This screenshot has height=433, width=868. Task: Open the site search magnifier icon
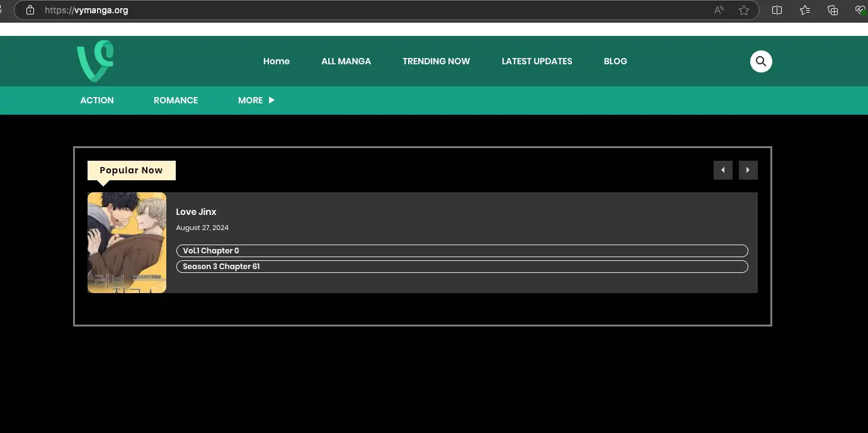click(761, 61)
